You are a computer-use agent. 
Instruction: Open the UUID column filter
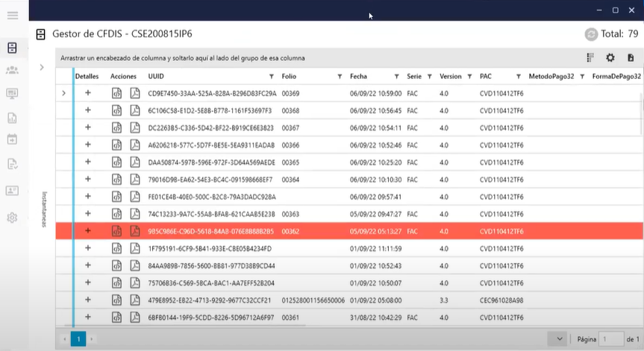272,77
